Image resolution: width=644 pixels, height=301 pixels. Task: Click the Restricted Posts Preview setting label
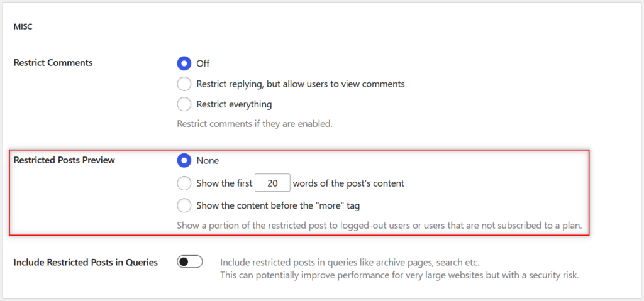point(65,160)
